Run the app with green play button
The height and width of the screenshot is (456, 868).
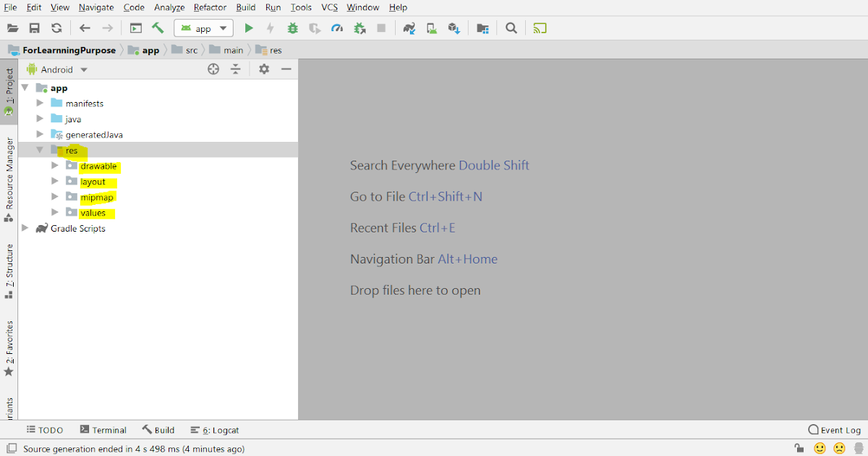[248, 28]
